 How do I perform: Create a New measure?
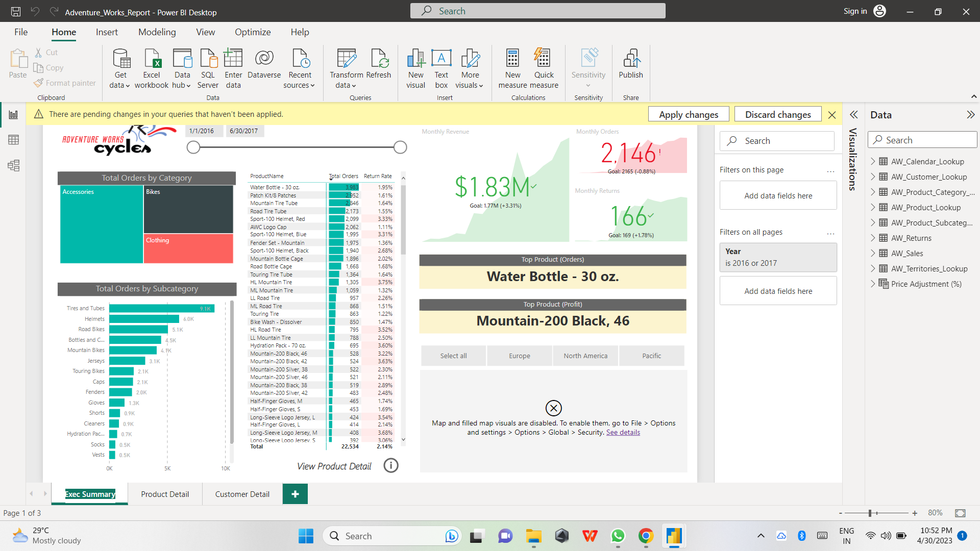tap(512, 68)
